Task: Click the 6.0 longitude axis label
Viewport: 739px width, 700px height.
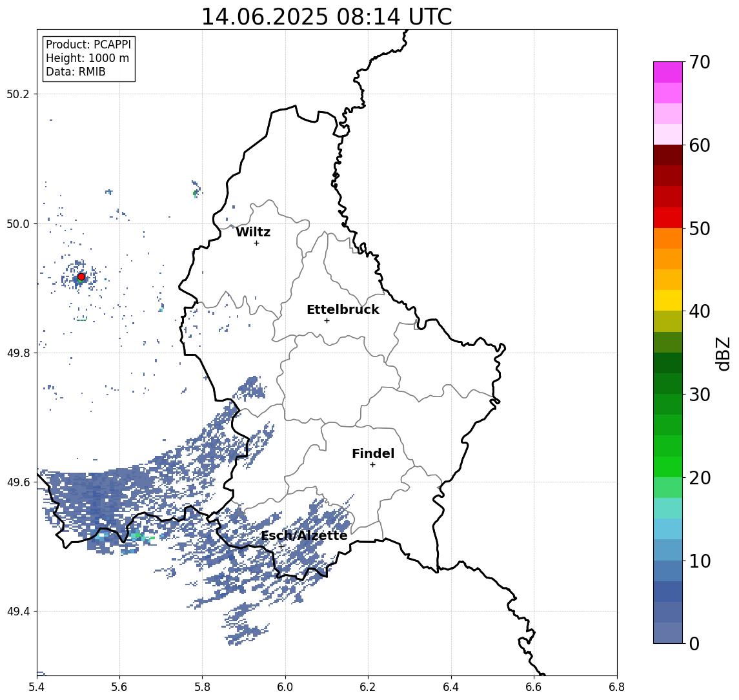Action: pos(285,687)
